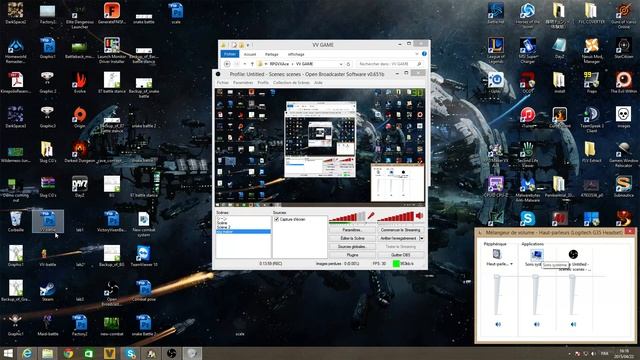Screen dimensions: 640x360
Task: Select Evolve desktop icon
Action: 80,83
